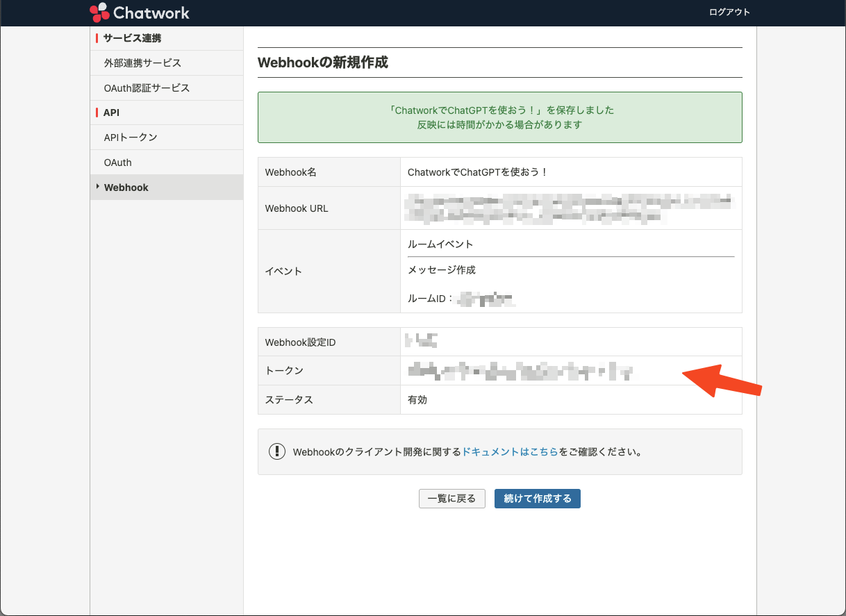Click 続けて作成する button
Viewport: 846px width, 616px height.
538,499
